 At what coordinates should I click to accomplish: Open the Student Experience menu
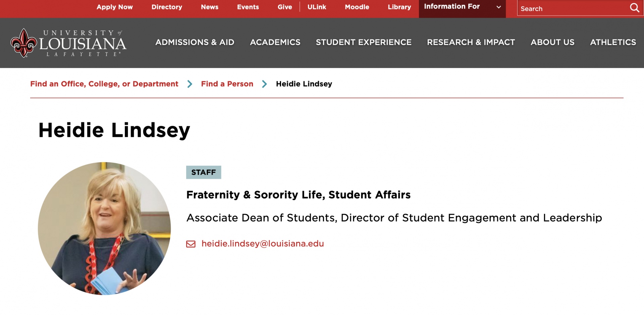364,42
